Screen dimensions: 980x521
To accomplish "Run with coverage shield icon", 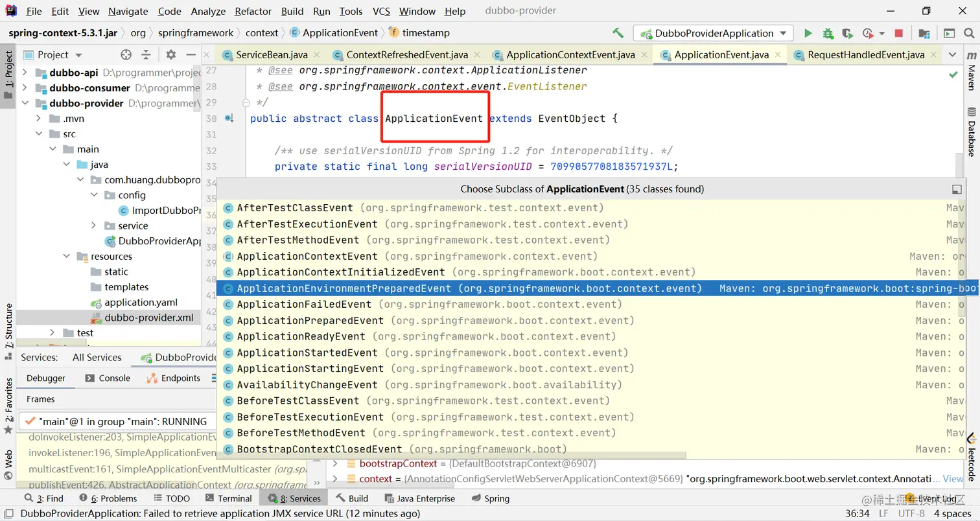I will tap(846, 33).
